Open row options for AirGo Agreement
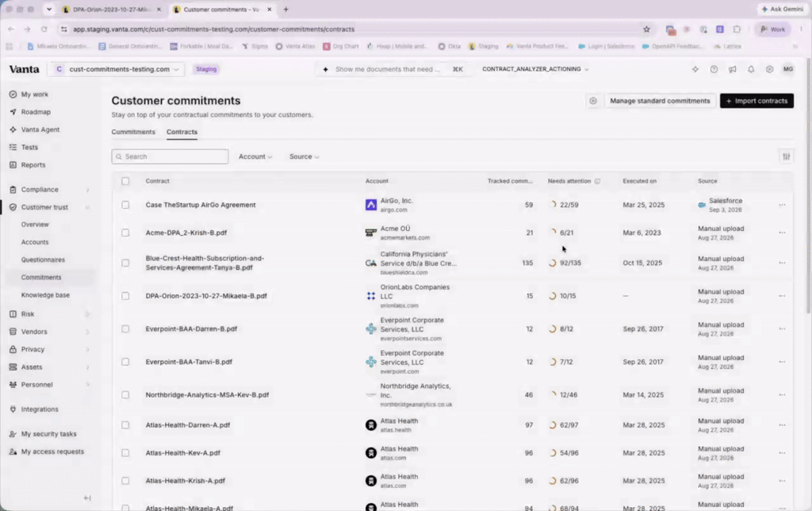Image resolution: width=812 pixels, height=511 pixels. tap(782, 206)
